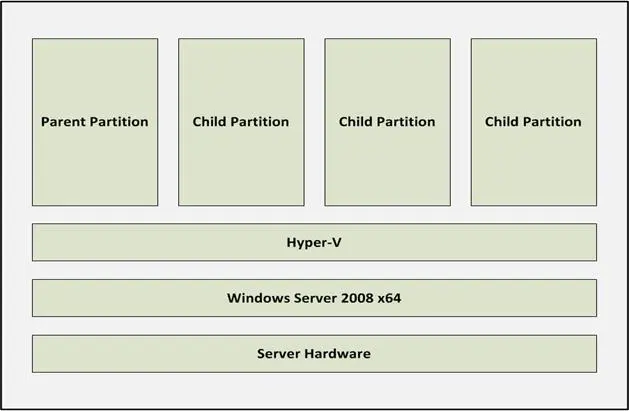Click the empty area above "Parent Partition" text inside its box
Viewport: 629px width, 411px height.
[95, 75]
